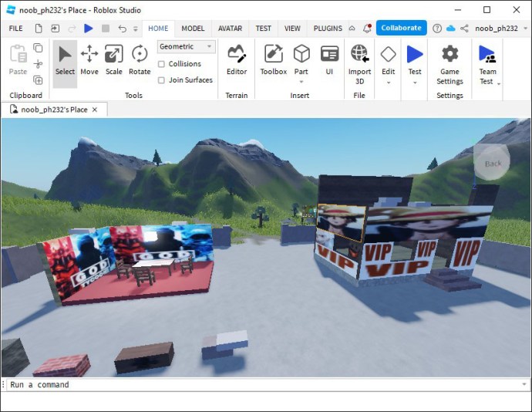Click the blue Play icon in quick access bar
The image size is (532, 412).
88,29
